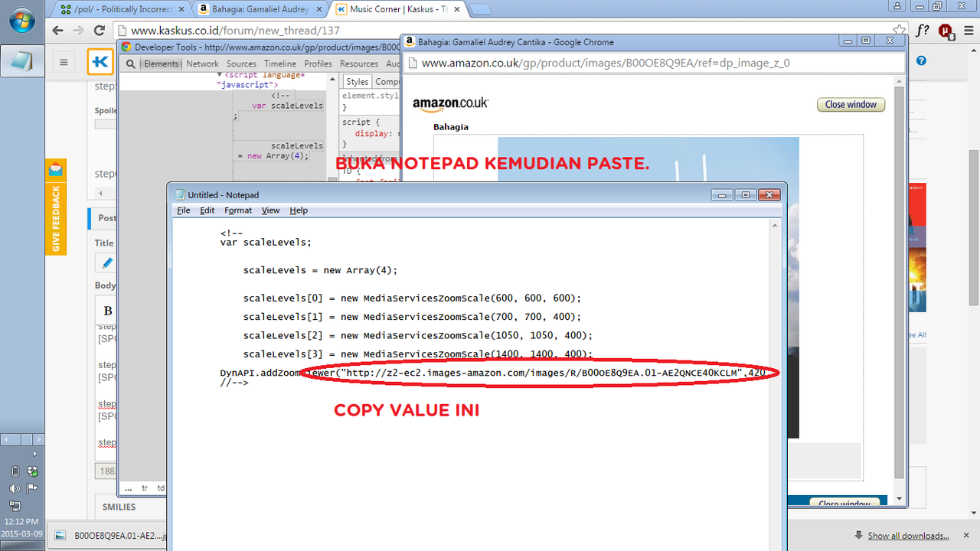980x551 pixels.
Task: Select the Profiles tab in Developer Tools
Action: click(x=318, y=64)
